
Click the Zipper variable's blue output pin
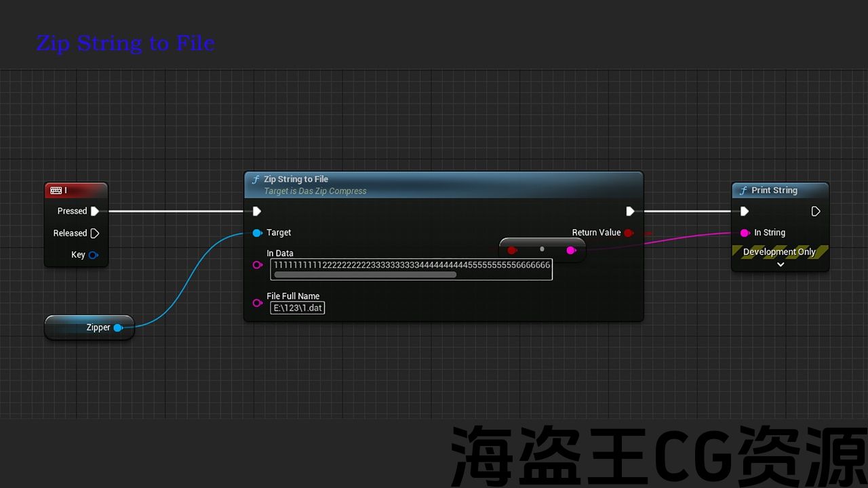118,327
